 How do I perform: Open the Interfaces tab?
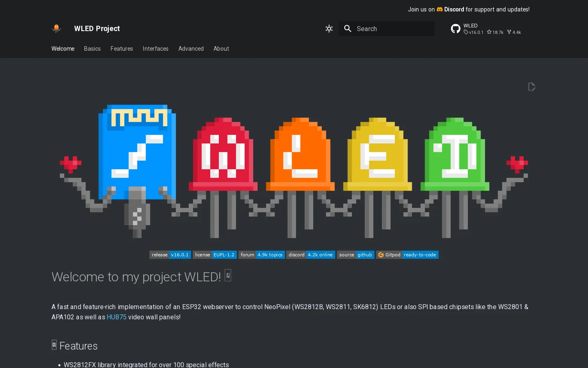pos(156,49)
